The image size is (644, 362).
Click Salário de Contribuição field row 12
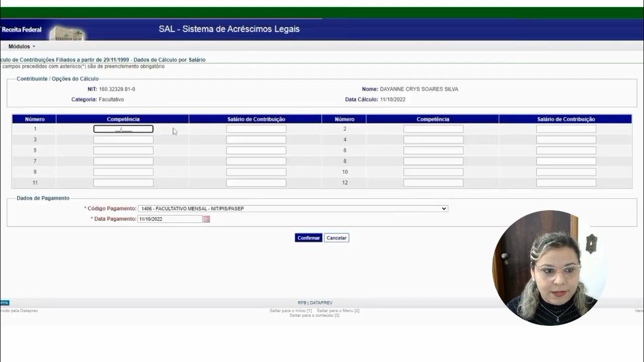coord(566,183)
